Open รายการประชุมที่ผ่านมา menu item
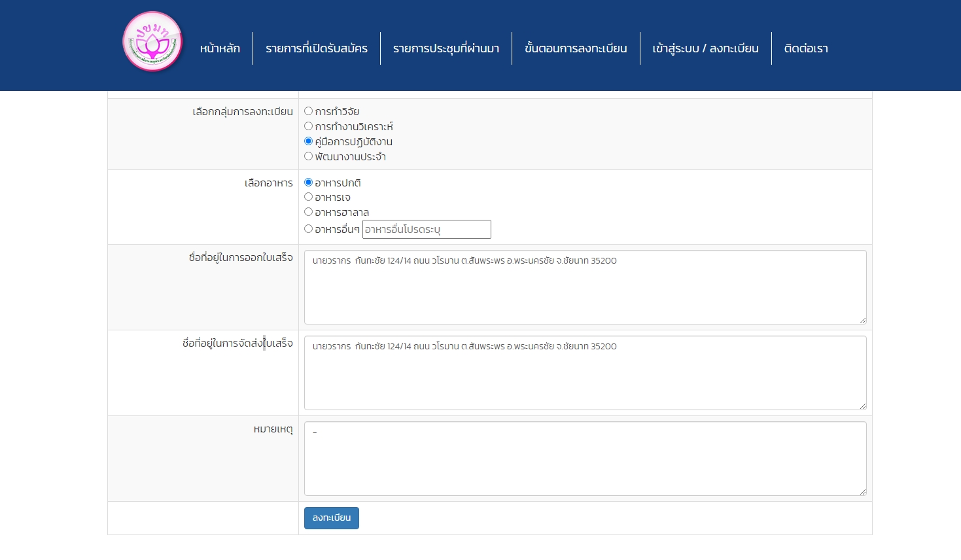961x560 pixels. point(446,48)
